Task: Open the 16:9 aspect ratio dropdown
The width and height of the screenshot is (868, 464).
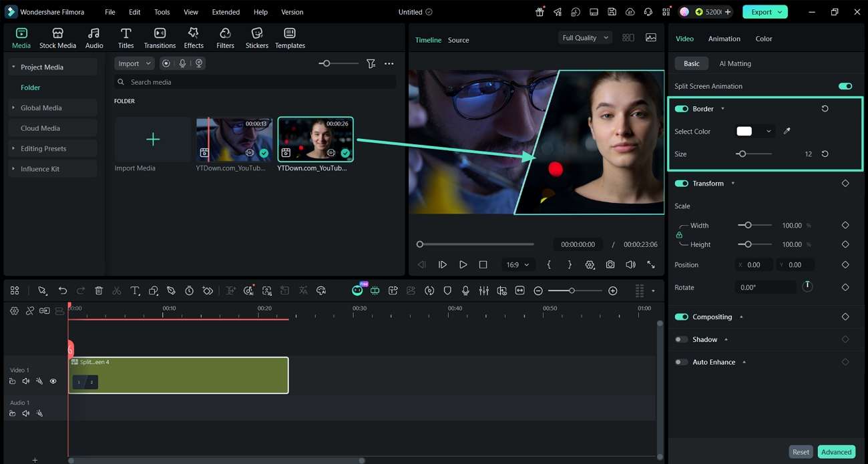Action: point(517,264)
